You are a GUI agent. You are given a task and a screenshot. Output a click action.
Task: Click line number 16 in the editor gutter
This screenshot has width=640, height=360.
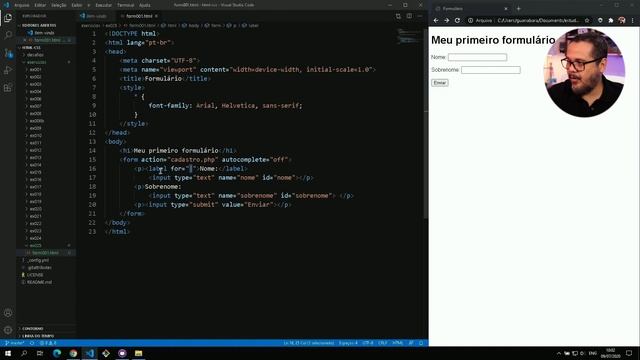tap(93, 169)
